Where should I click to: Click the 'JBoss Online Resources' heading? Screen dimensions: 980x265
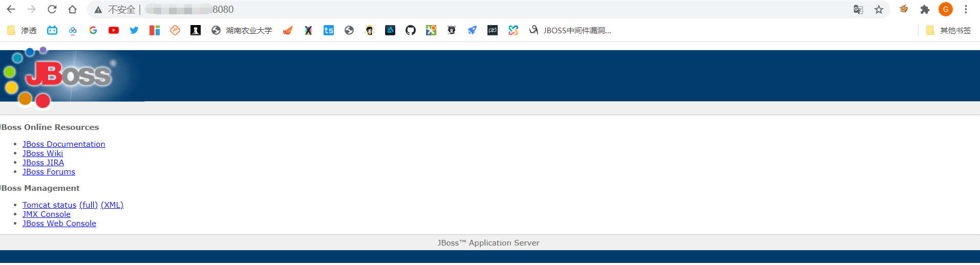pos(50,127)
